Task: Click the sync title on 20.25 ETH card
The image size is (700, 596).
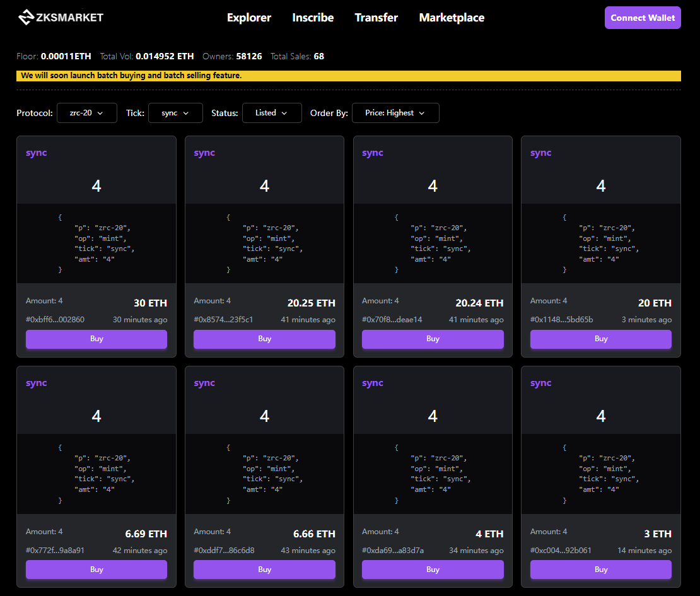Action: [x=204, y=153]
